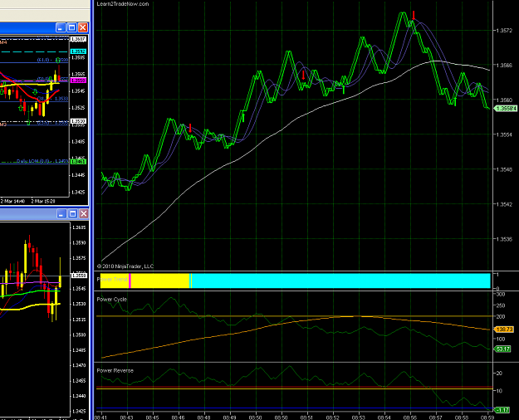
Task: Click the Power Reverse value -1.17
Action: click(502, 410)
